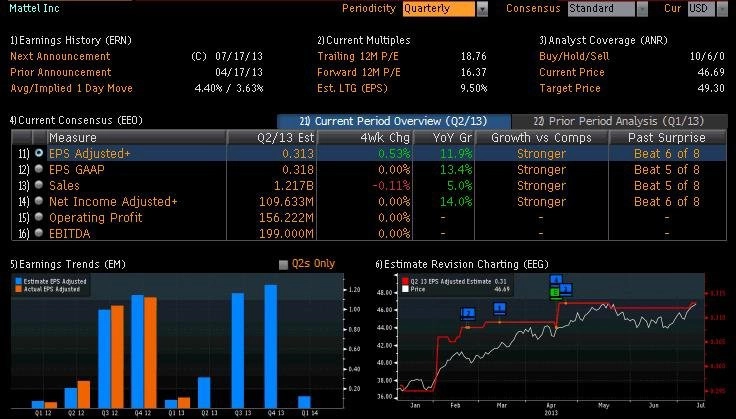Open Earnings History (ERN) section
Viewport: 736px width, 419px height.
[71, 40]
